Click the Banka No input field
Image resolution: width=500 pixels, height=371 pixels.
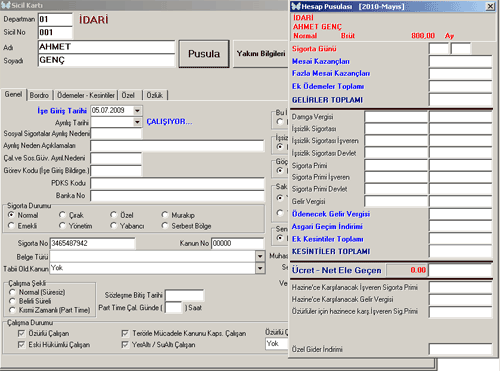[x=177, y=196]
